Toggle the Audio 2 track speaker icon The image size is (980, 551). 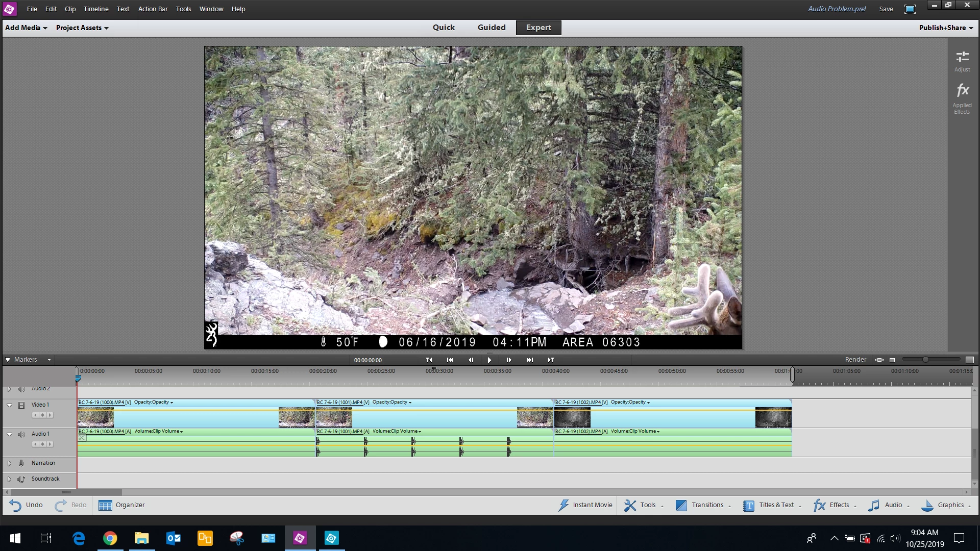click(21, 389)
